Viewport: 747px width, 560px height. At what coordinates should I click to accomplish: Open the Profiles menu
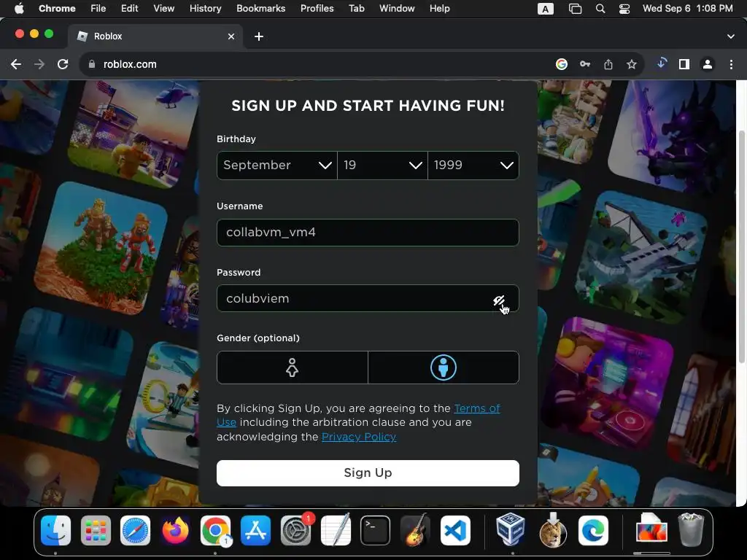(317, 9)
